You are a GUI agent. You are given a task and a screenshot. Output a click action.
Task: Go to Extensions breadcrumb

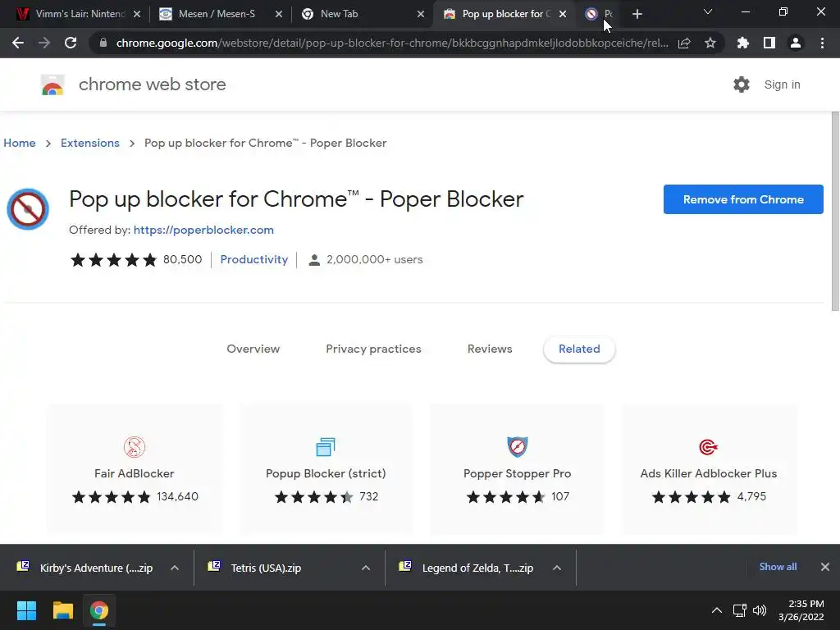[90, 143]
